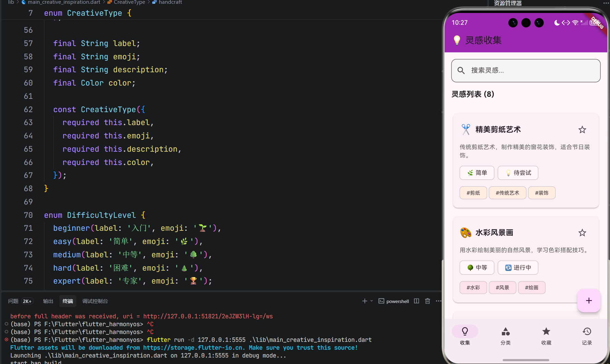Click the handcraft breadcrumb item
The image size is (610, 364).
tap(170, 2)
